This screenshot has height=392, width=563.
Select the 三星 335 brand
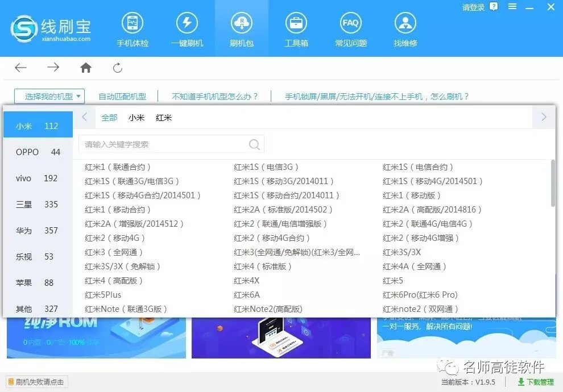coord(38,205)
